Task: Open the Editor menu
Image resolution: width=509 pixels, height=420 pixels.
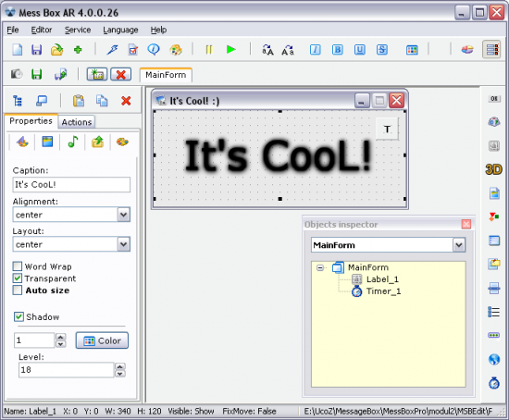Action: click(42, 30)
